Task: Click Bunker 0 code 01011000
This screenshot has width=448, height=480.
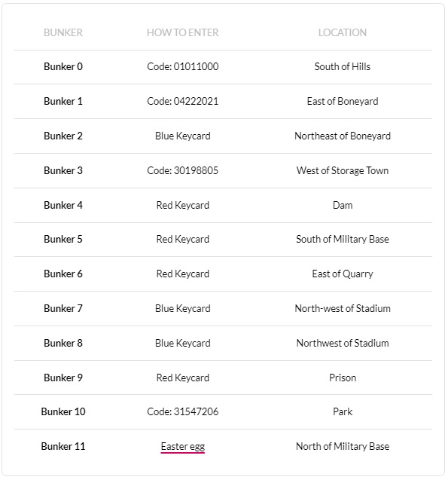Action: coord(182,66)
